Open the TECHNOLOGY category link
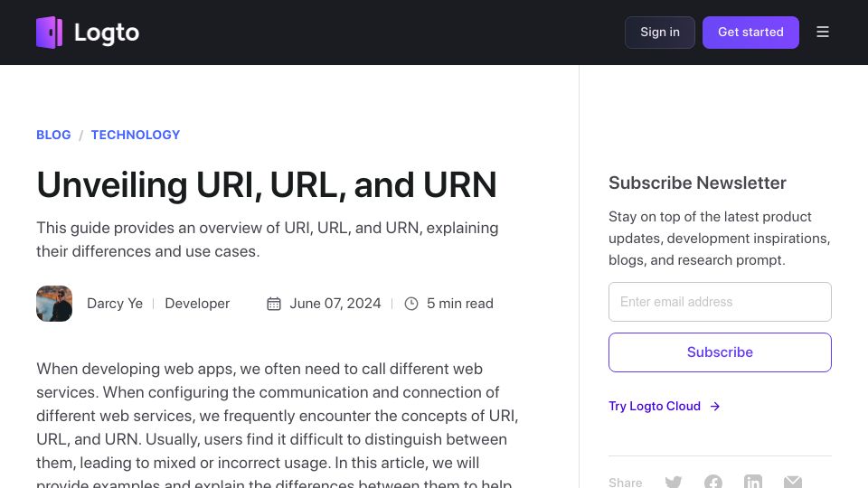Viewport: 868px width, 488px height. (136, 135)
